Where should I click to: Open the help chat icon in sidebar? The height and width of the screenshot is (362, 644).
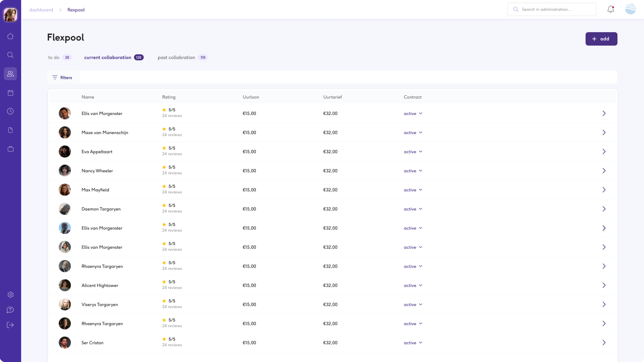coord(10,310)
